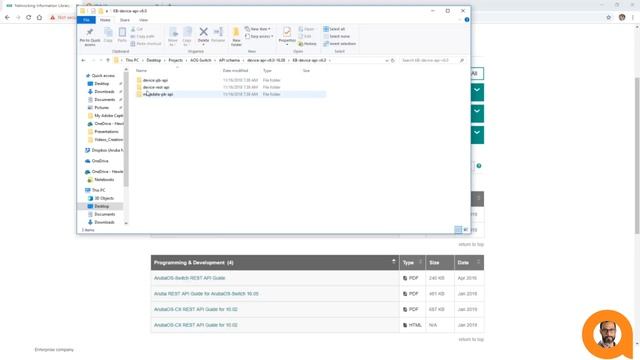Click Select all in the ribbon
The height and width of the screenshot is (360, 640).
(334, 29)
